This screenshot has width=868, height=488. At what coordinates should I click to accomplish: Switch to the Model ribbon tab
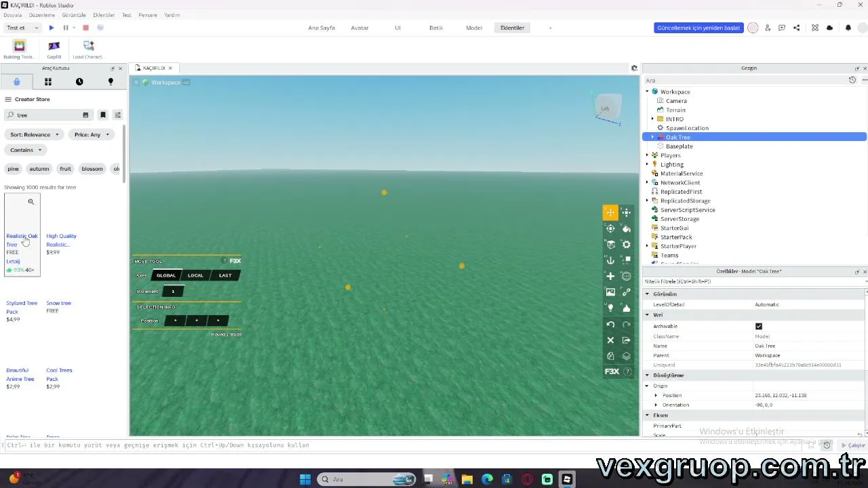474,28
